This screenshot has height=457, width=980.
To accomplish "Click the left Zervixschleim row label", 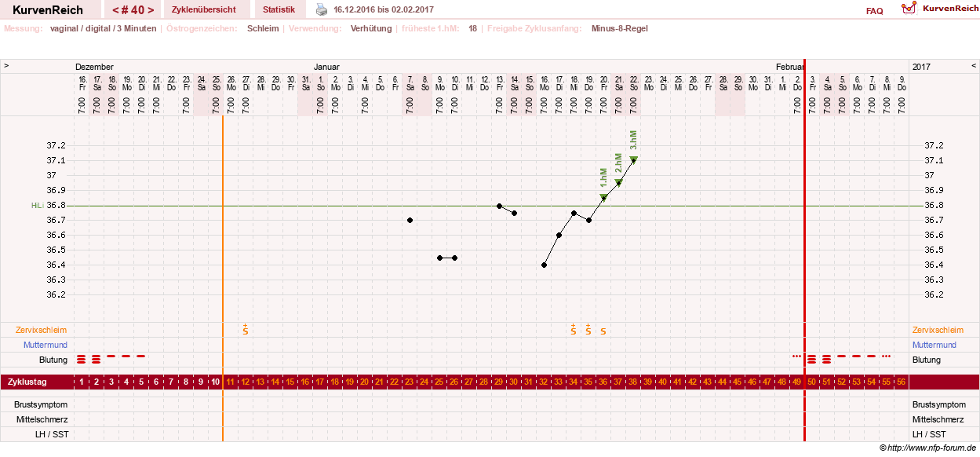I will click(42, 330).
